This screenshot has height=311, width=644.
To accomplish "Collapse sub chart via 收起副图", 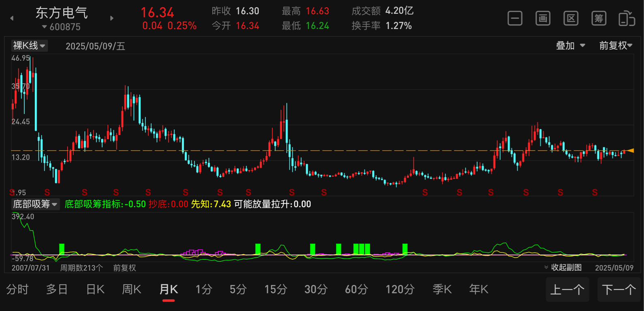I will click(x=563, y=267).
